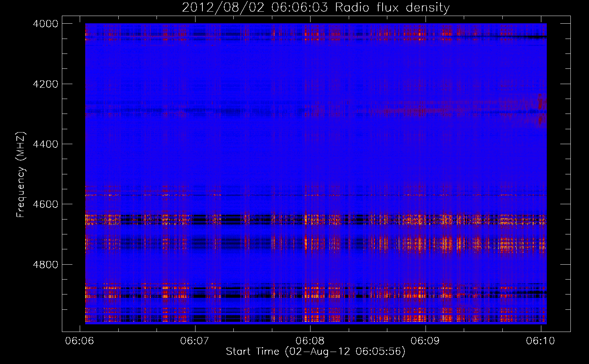Click the 06:09 time axis label

pos(425,341)
